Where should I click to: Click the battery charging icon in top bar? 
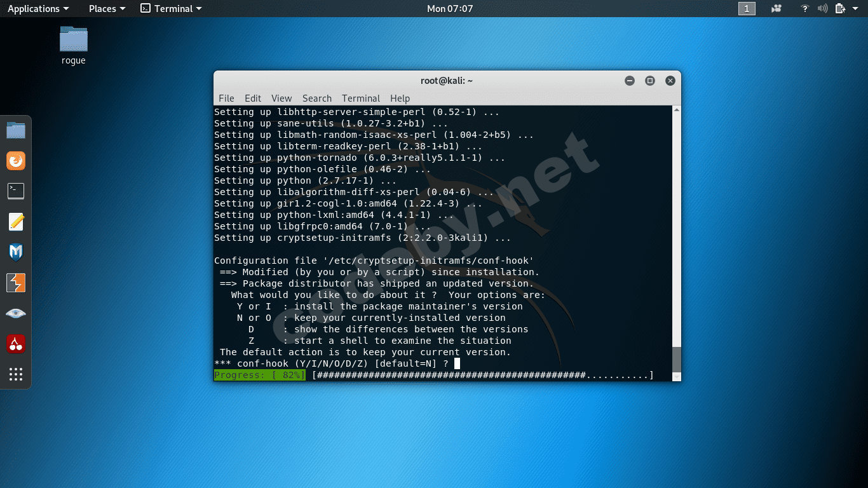(x=840, y=8)
